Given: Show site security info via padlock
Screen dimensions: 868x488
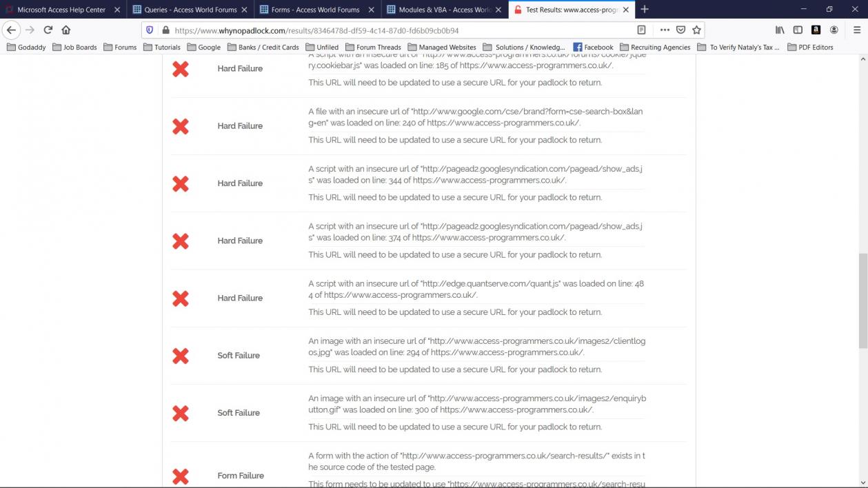Looking at the screenshot, I should pyautogui.click(x=165, y=30).
